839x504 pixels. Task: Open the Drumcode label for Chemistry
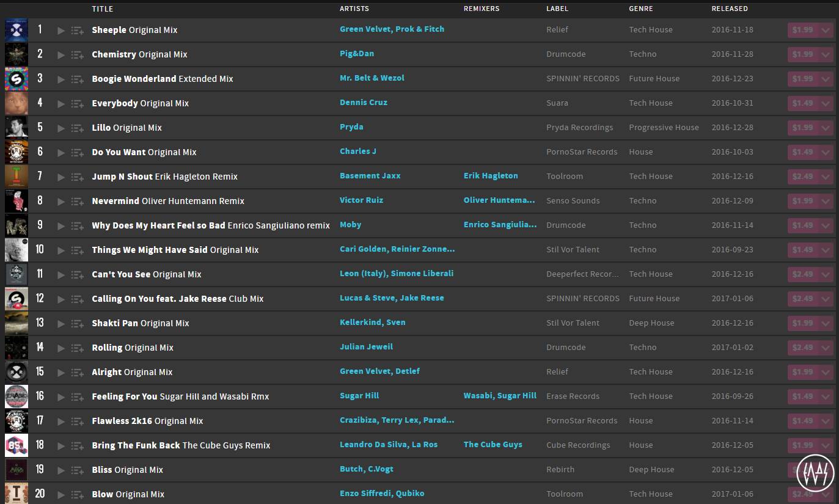(x=566, y=54)
